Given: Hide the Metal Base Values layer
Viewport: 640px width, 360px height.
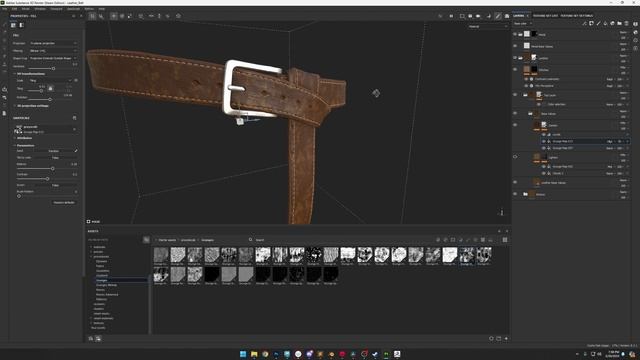Looking at the screenshot, I should 515,46.
